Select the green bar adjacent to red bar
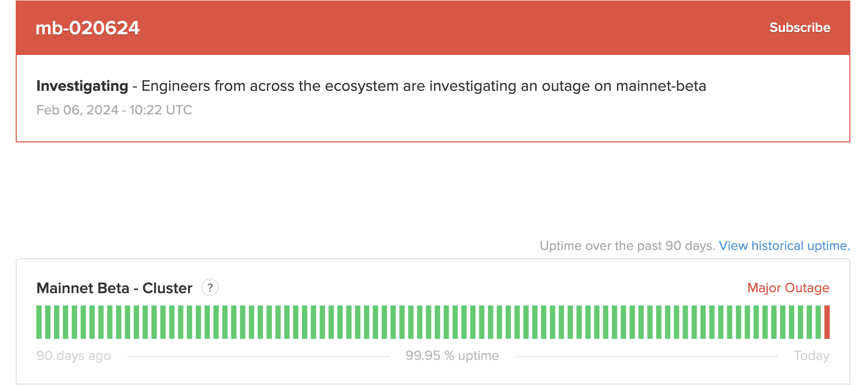This screenshot has height=385, width=868. [818, 322]
